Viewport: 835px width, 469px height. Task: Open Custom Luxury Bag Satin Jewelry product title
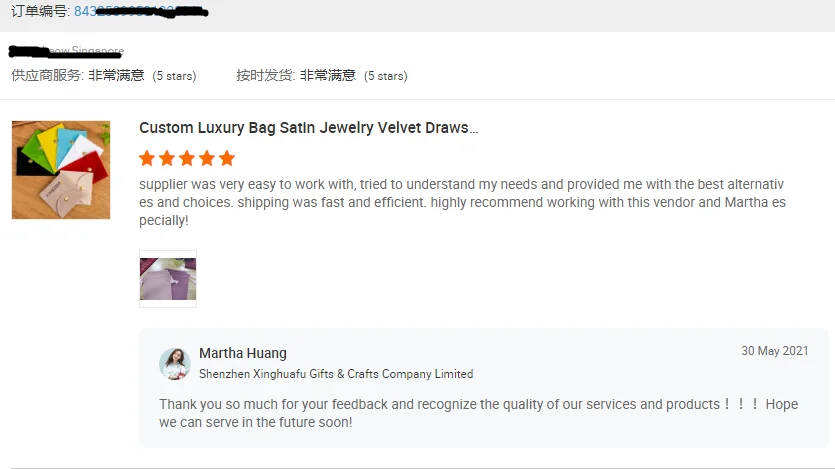(x=308, y=128)
